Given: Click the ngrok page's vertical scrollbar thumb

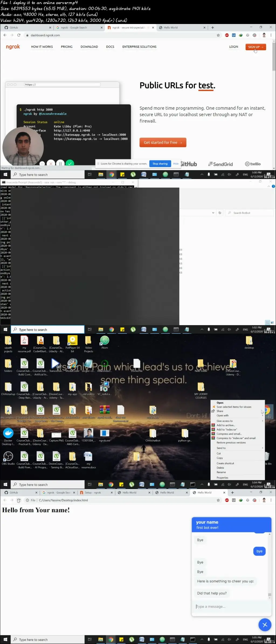Looking at the screenshot, I should 274,57.
